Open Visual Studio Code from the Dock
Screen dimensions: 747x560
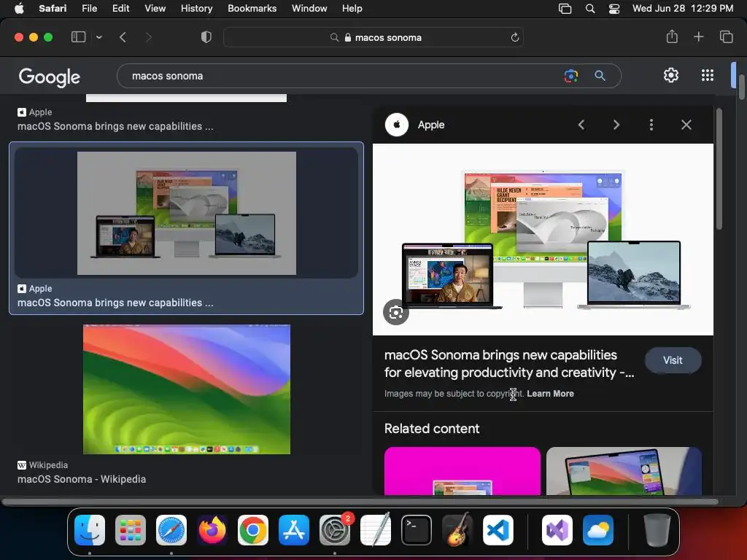[498, 530]
